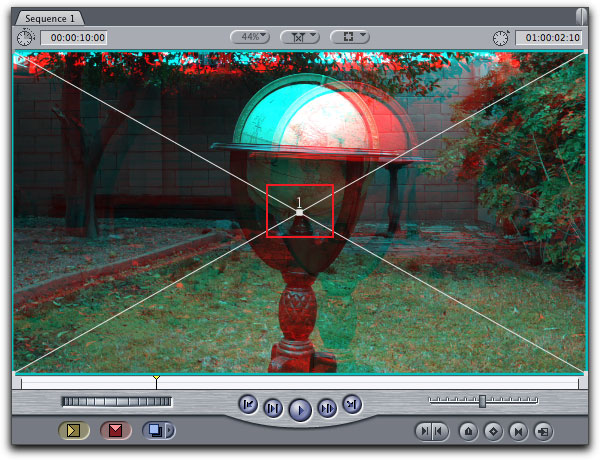Click the yellow Insert edit button
Screen dimensions: 600x460
[x=73, y=431]
